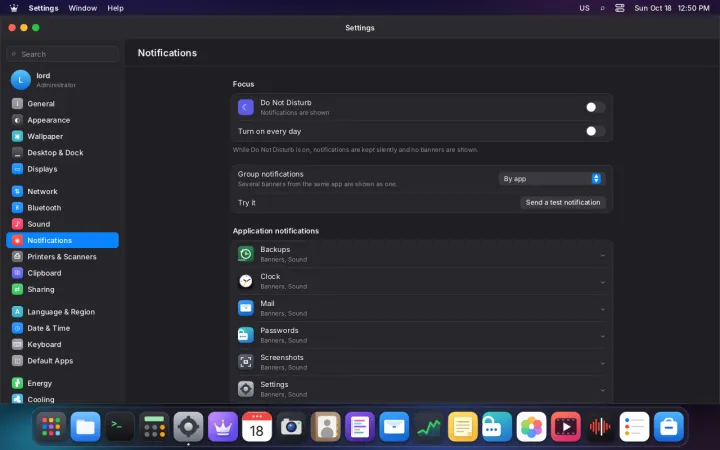720x450 pixels.
Task: Open Displays settings pane
Action: pos(62,169)
